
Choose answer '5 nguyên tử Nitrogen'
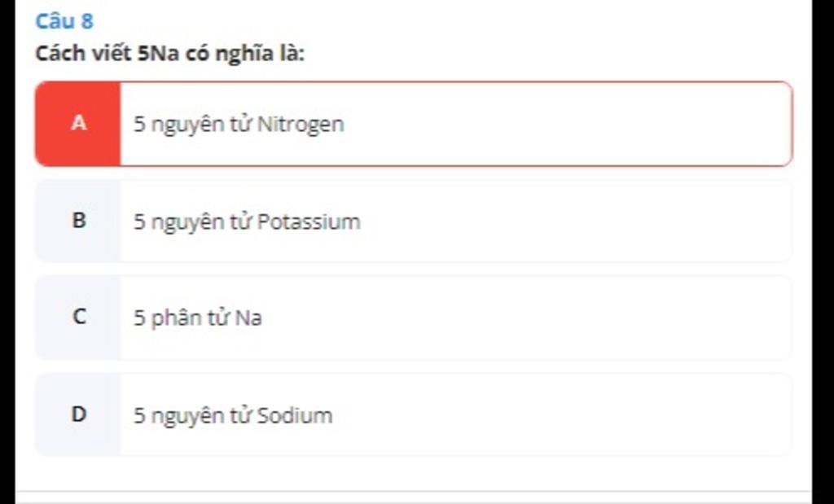tap(414, 124)
